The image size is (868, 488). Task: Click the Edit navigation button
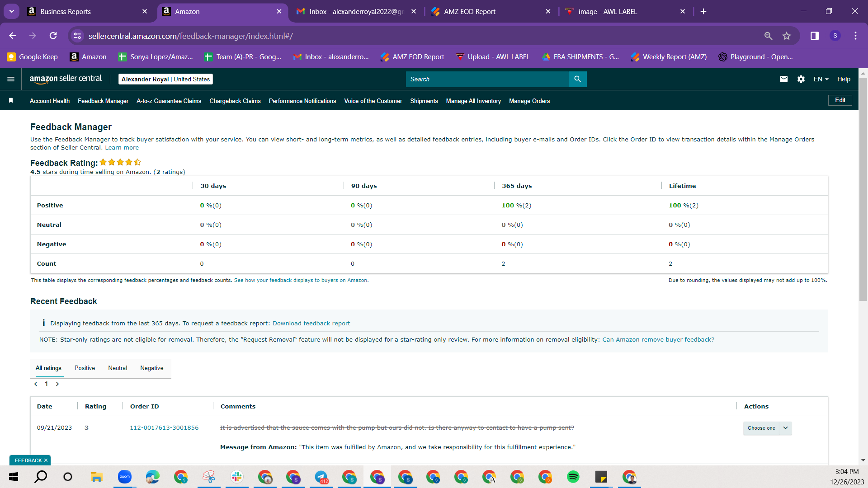(840, 100)
